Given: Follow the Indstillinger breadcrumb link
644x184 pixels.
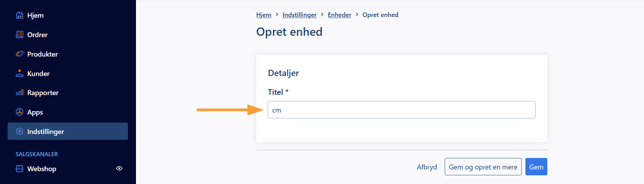Looking at the screenshot, I should coord(299,15).
